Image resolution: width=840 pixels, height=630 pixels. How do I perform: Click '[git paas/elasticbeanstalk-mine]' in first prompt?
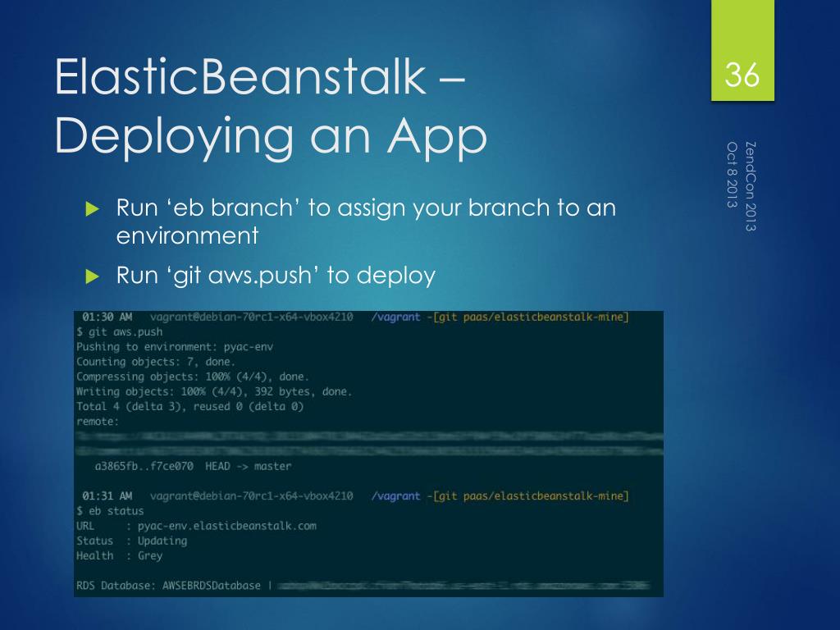coord(531,317)
